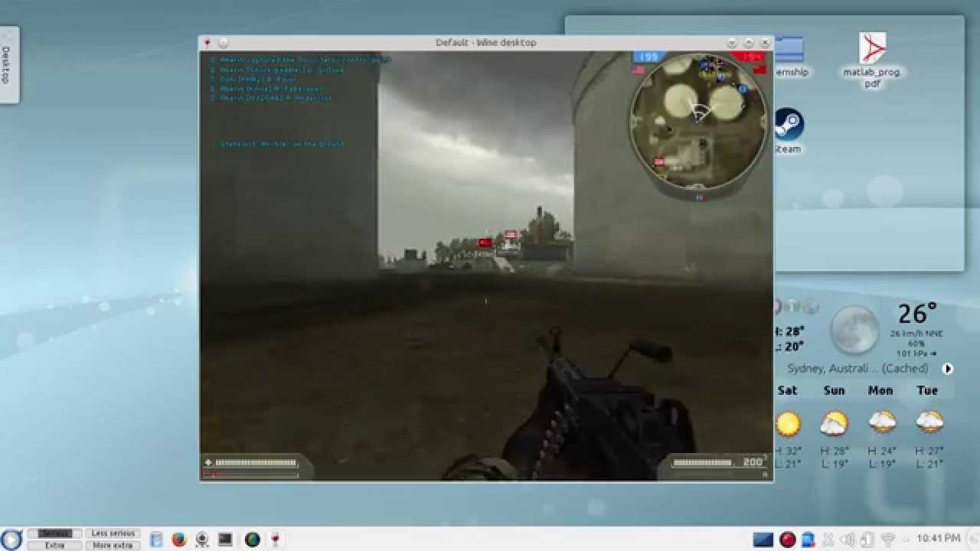Select the Sat forecast sun icon

(787, 422)
